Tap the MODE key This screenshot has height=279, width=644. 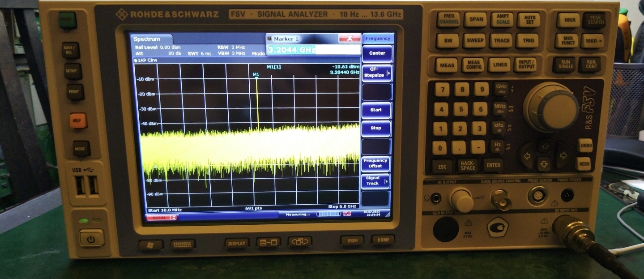(81, 148)
